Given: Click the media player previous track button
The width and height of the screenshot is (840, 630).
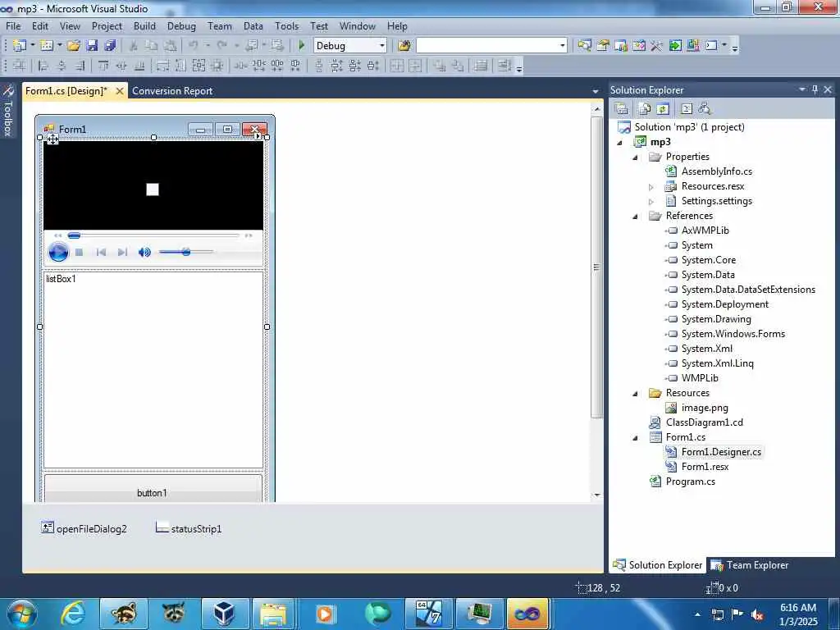Looking at the screenshot, I should coord(101,253).
